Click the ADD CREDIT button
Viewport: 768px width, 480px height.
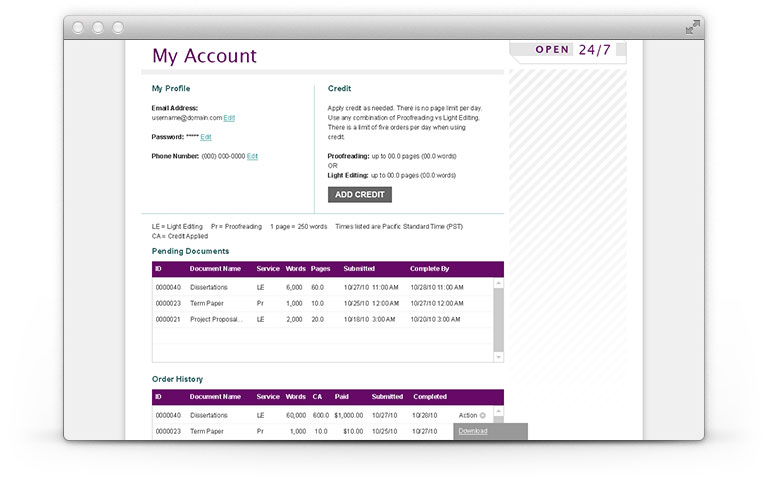(360, 194)
